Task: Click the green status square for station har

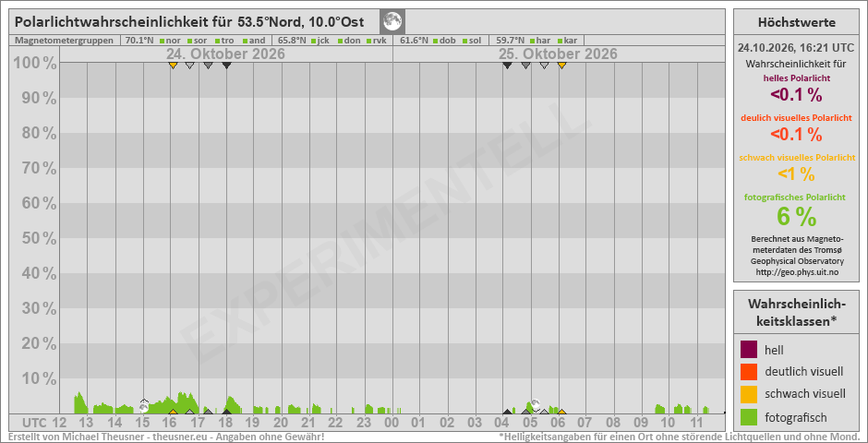Action: tap(533, 41)
